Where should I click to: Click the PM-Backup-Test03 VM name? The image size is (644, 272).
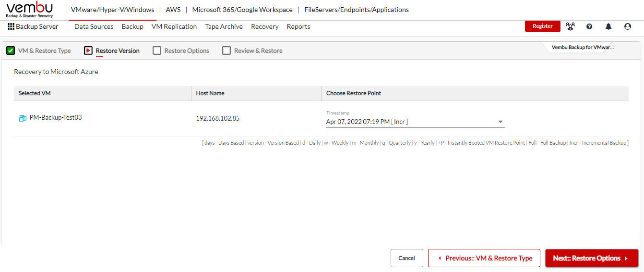(x=56, y=117)
